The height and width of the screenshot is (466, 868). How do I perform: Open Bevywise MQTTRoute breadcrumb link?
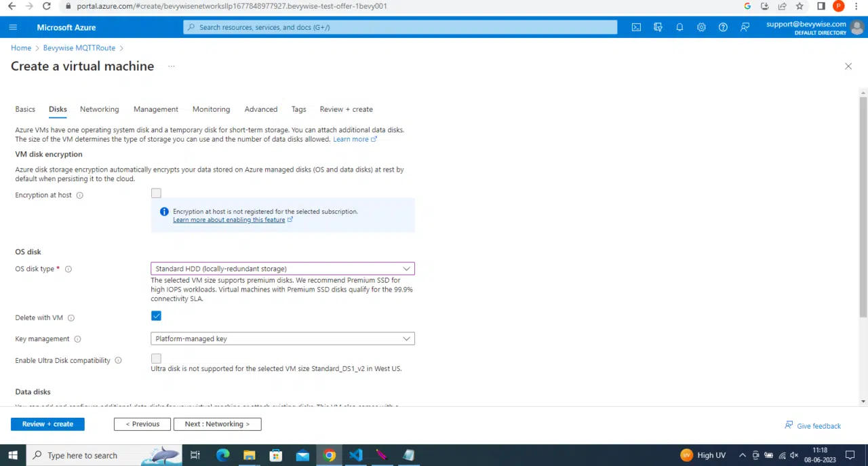click(x=79, y=48)
